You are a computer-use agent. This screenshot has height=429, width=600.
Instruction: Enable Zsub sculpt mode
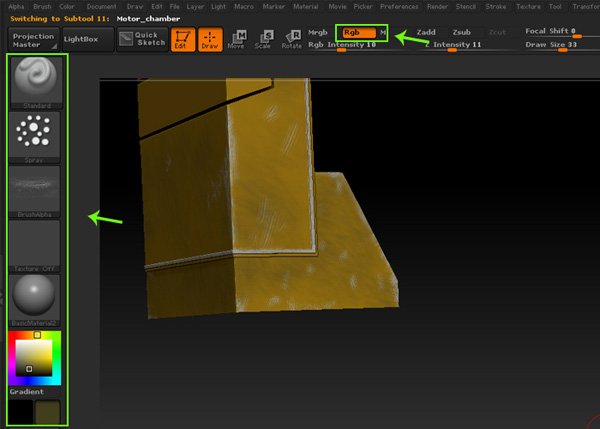click(x=461, y=33)
